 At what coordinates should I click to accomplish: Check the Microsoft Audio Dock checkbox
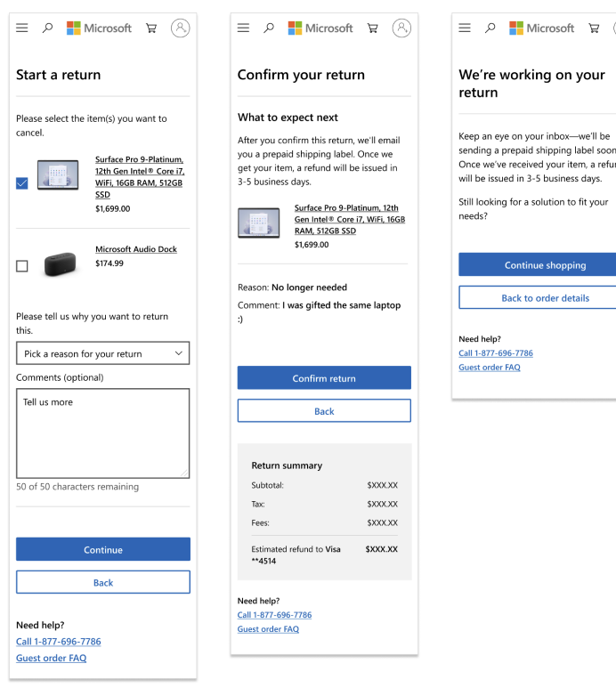pos(22,266)
